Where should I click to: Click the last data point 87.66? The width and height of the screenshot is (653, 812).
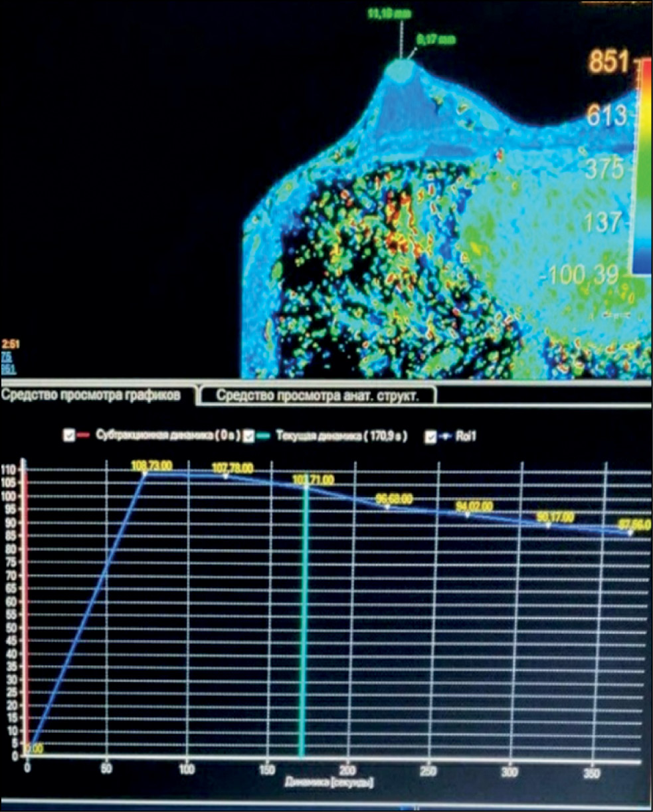click(x=630, y=532)
